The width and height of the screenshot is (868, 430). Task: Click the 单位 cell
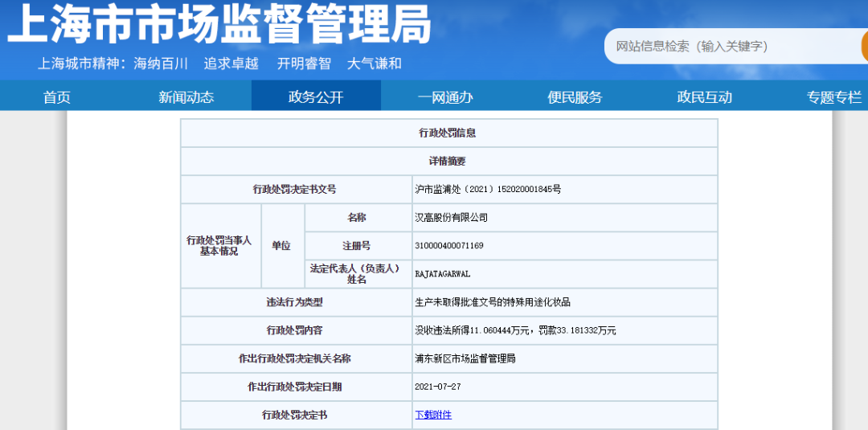(x=283, y=246)
